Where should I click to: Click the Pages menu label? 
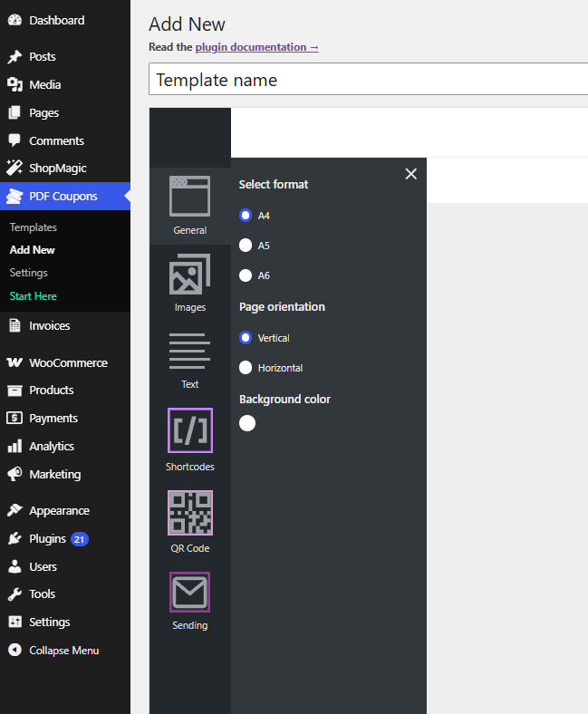click(44, 113)
